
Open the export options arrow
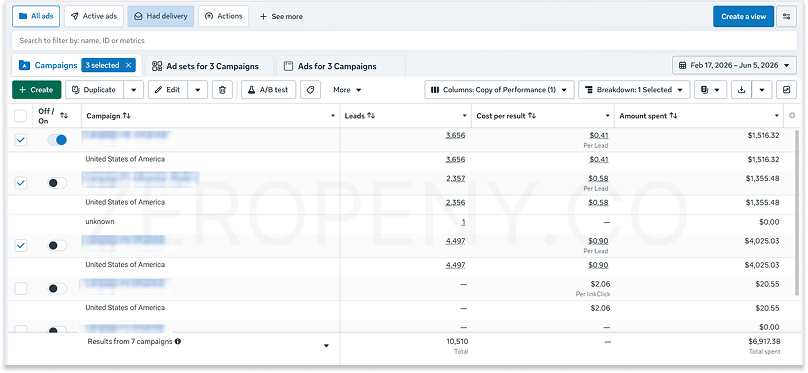(x=762, y=90)
